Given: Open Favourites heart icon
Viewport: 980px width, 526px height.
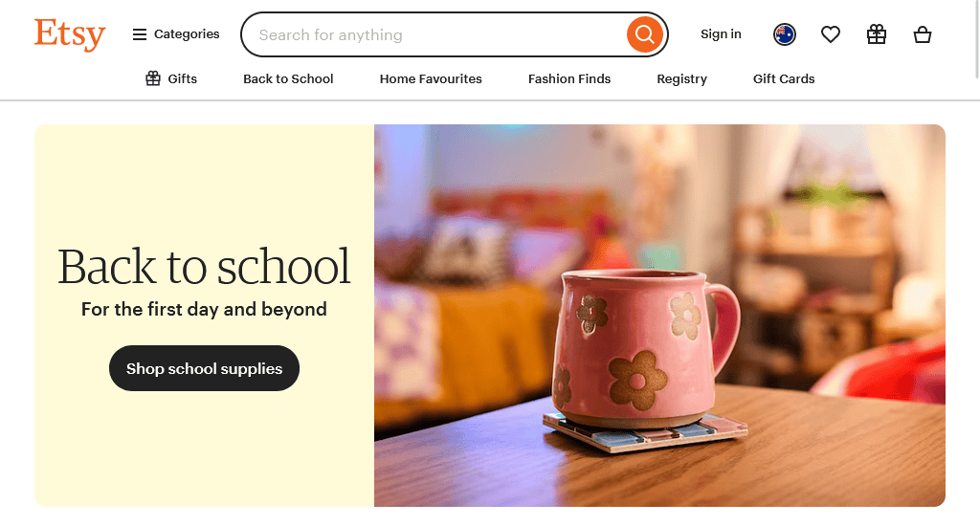Looking at the screenshot, I should [x=831, y=34].
